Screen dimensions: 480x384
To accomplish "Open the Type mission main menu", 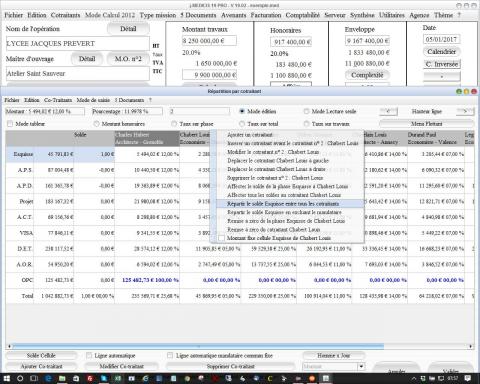I will pos(158,15).
